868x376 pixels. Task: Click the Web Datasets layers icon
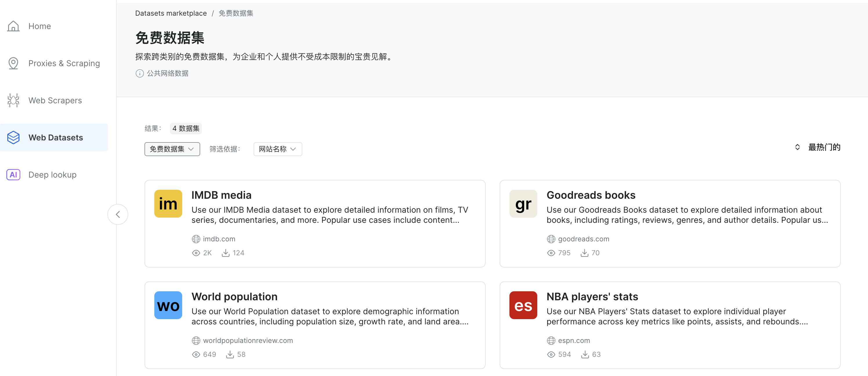[x=13, y=138]
